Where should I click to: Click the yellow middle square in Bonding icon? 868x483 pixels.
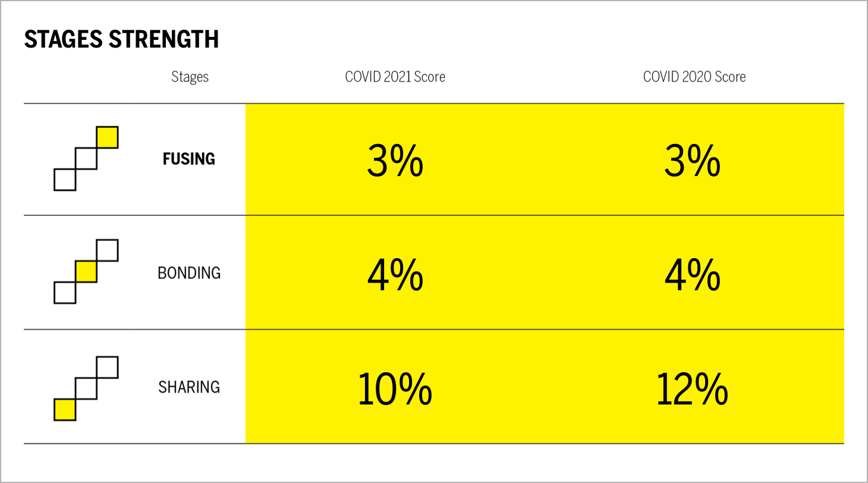86,272
